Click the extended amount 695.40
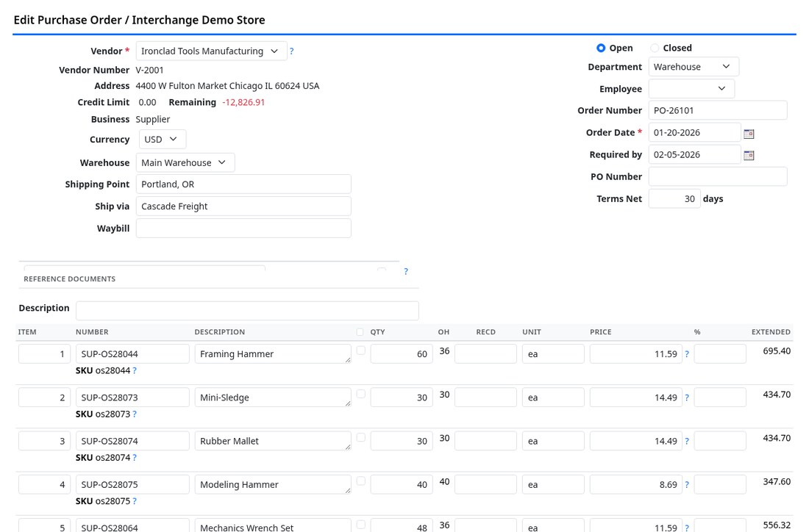This screenshot has height=532, width=809. point(777,351)
